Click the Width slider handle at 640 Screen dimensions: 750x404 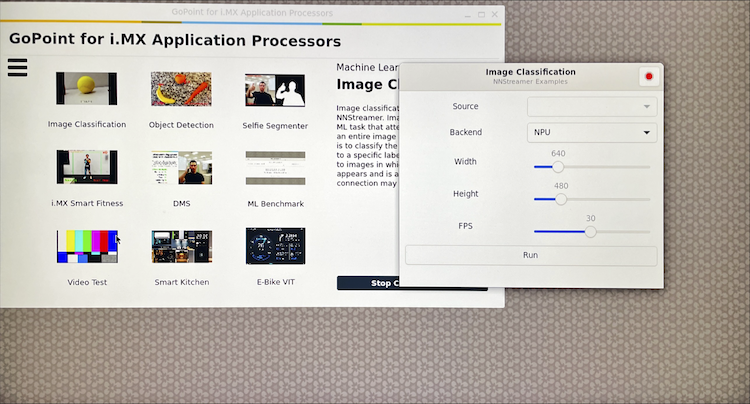pyautogui.click(x=558, y=167)
